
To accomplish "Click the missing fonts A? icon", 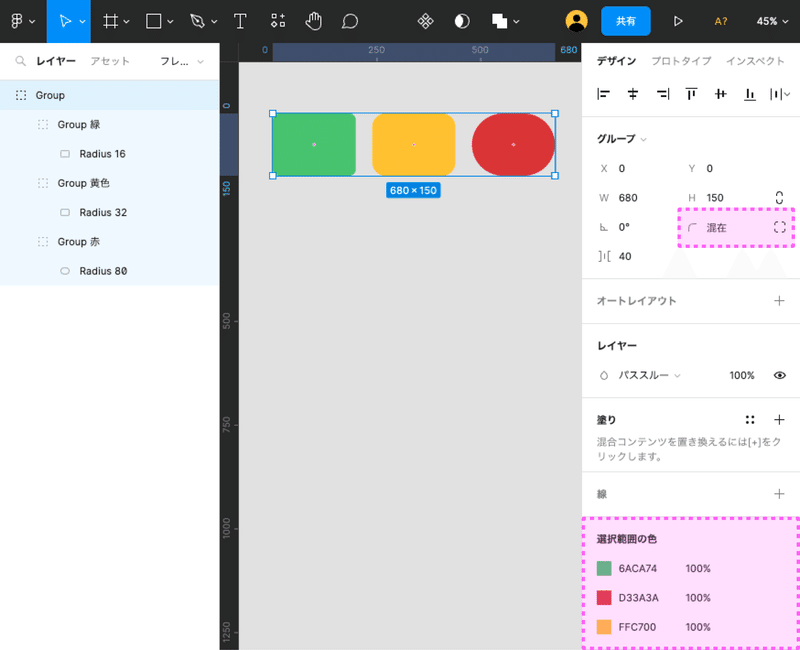I will pos(720,21).
